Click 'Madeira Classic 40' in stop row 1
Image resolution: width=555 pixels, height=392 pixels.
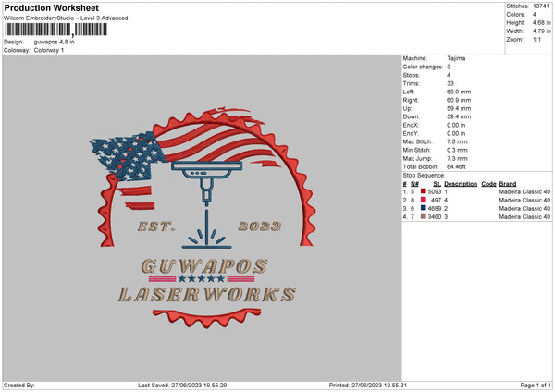[524, 191]
